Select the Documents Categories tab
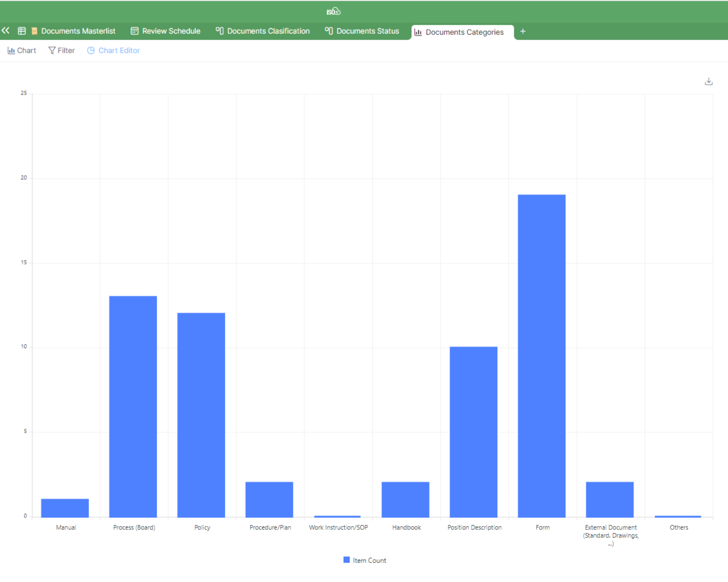Screen dimensions: 728x582 464,32
